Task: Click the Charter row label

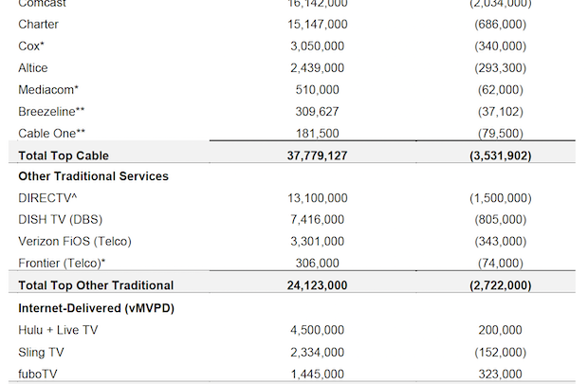Action: [x=38, y=24]
